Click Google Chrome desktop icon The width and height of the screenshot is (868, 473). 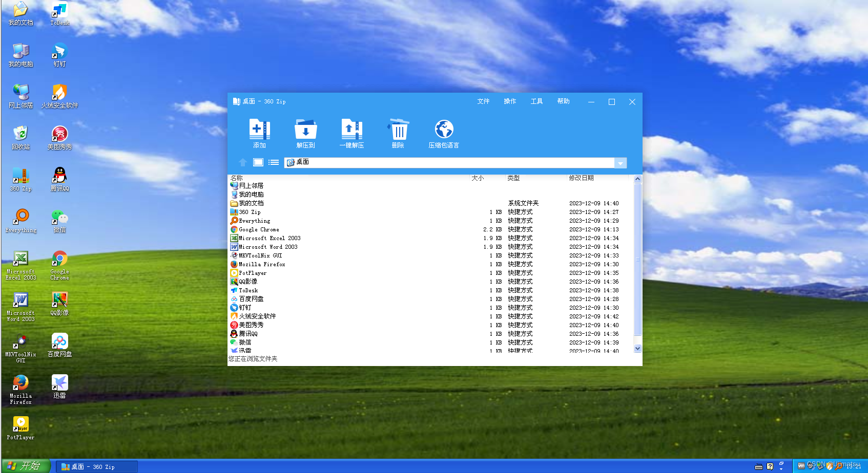pos(60,265)
